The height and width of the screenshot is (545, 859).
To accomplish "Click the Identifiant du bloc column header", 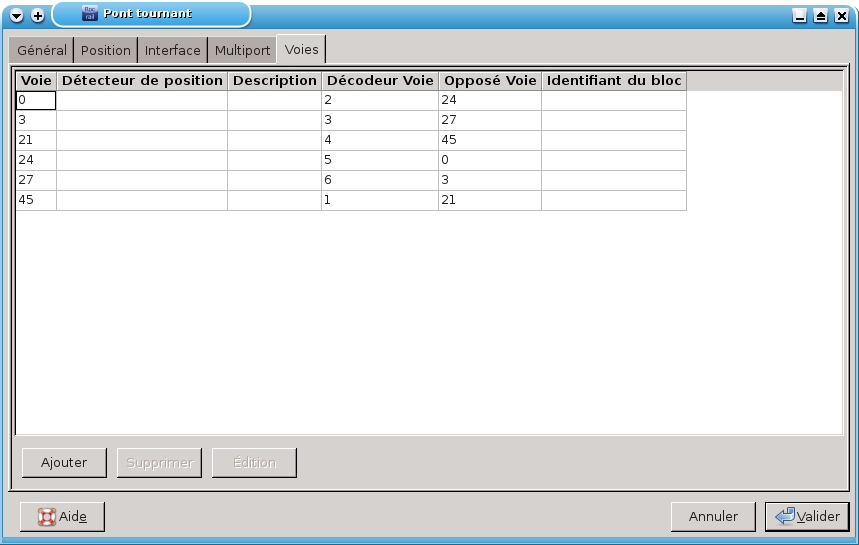I will pos(614,80).
